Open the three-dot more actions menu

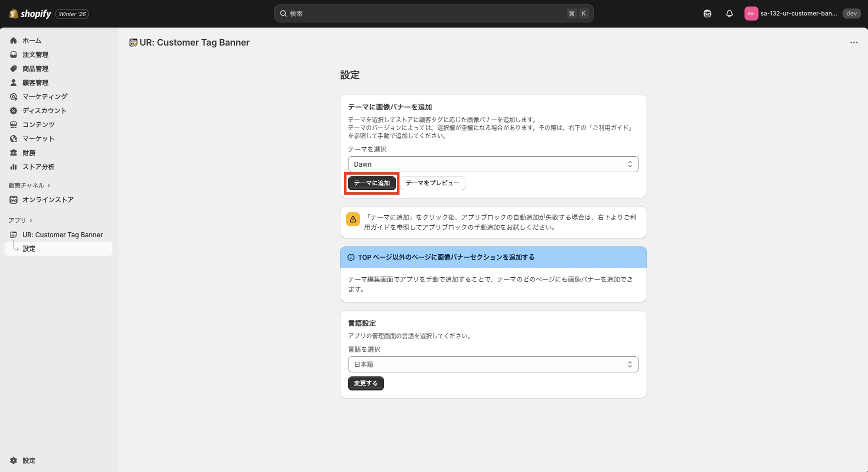[x=853, y=43]
